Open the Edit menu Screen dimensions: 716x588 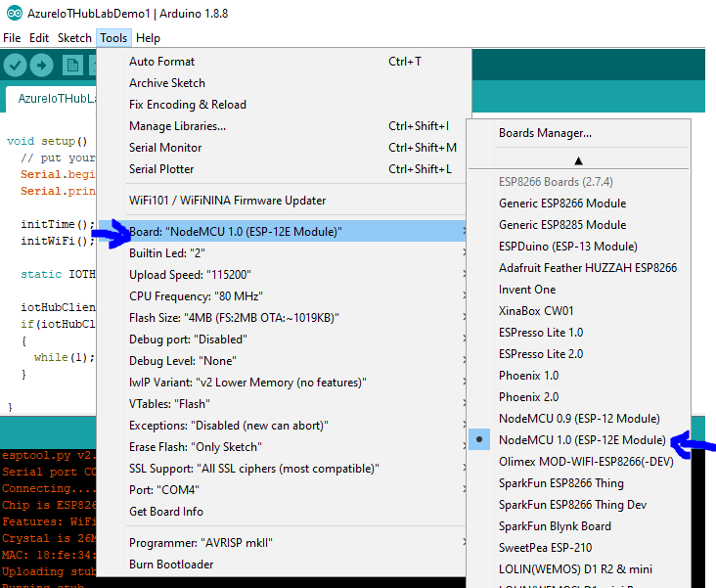pos(39,38)
